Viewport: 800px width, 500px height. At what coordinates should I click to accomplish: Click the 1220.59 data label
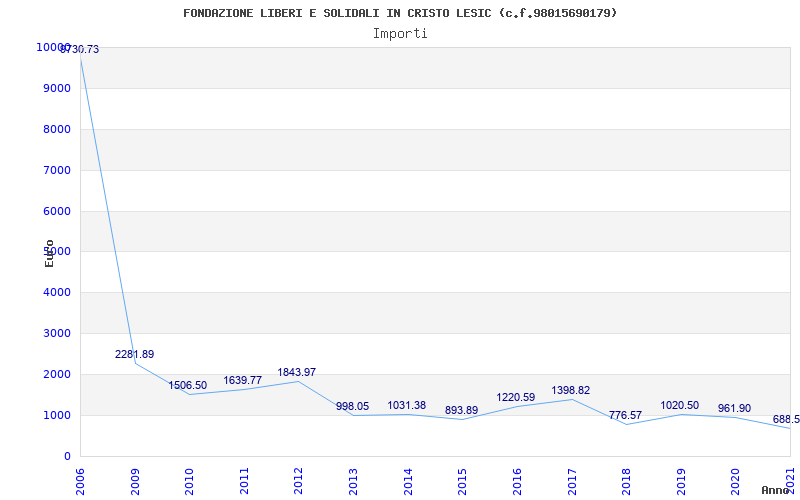[x=516, y=397]
